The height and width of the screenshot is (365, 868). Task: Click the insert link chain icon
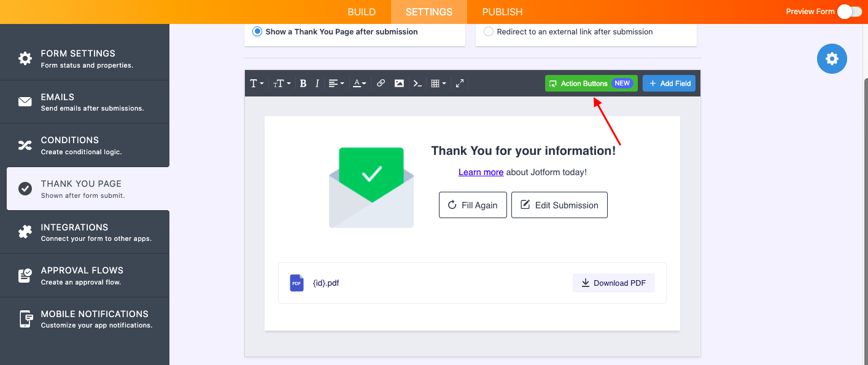click(381, 84)
